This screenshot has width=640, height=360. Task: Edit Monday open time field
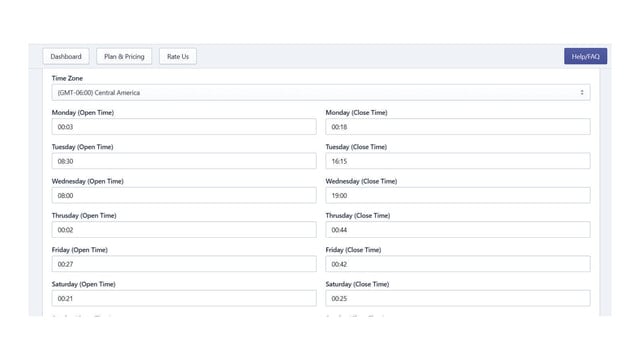184,127
